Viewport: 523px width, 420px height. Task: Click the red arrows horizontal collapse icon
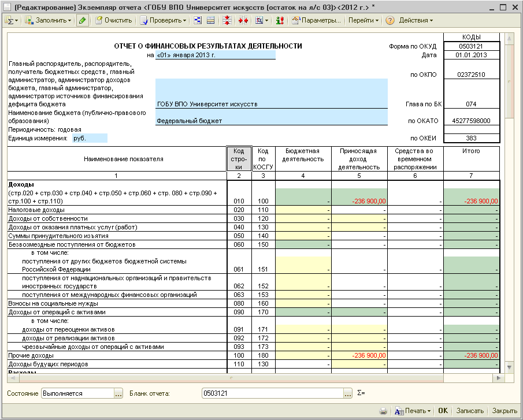[243, 20]
